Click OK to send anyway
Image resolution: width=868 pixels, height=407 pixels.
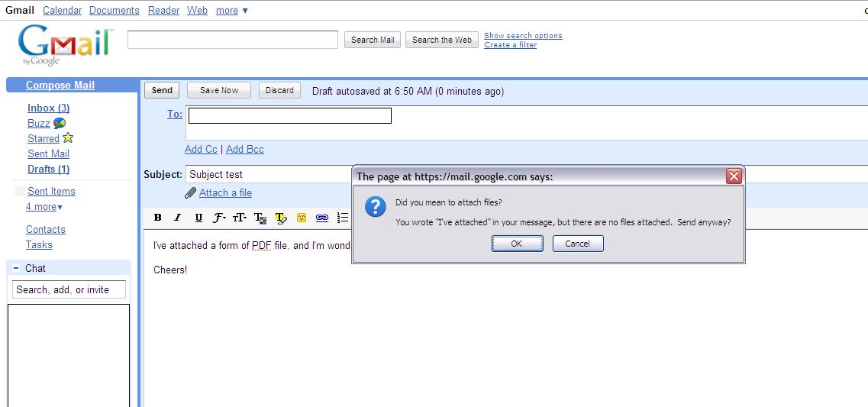pyautogui.click(x=517, y=244)
